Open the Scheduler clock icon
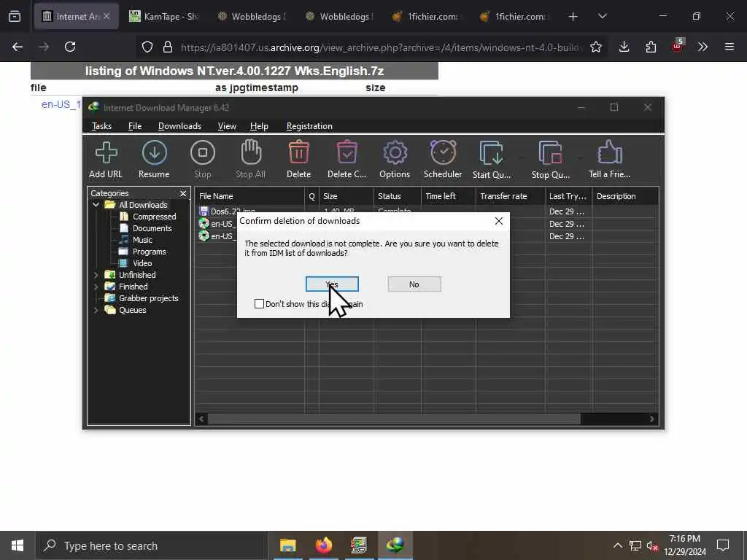The height and width of the screenshot is (560, 747). (x=443, y=160)
